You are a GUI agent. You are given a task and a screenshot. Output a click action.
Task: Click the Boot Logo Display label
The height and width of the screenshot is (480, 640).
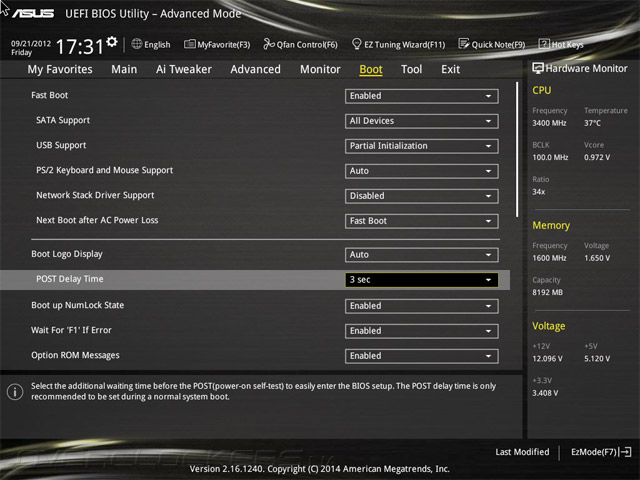(x=67, y=254)
